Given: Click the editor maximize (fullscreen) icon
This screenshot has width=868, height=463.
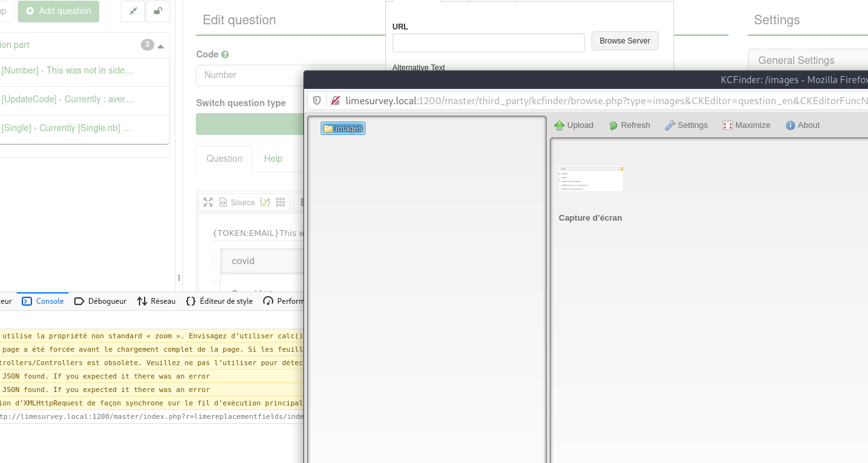Looking at the screenshot, I should 208,202.
